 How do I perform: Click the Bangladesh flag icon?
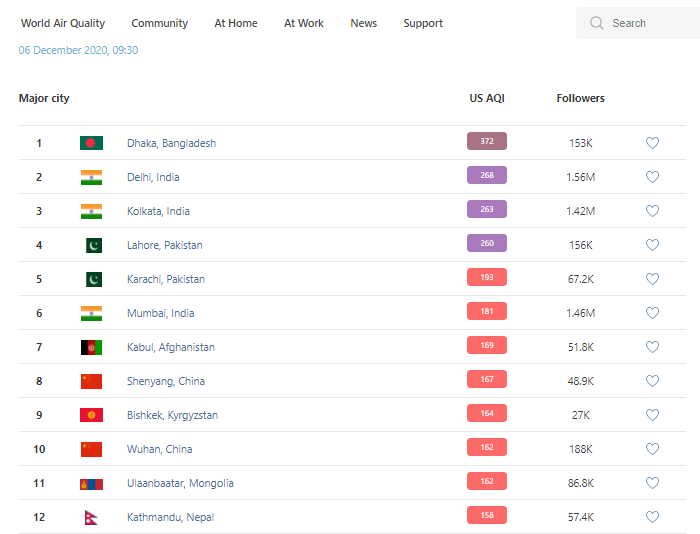click(91, 143)
